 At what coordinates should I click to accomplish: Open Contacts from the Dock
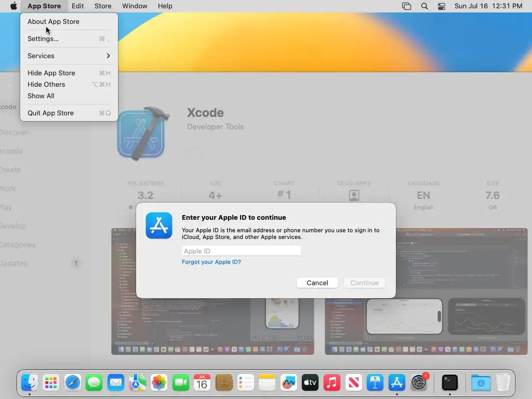[x=224, y=383]
